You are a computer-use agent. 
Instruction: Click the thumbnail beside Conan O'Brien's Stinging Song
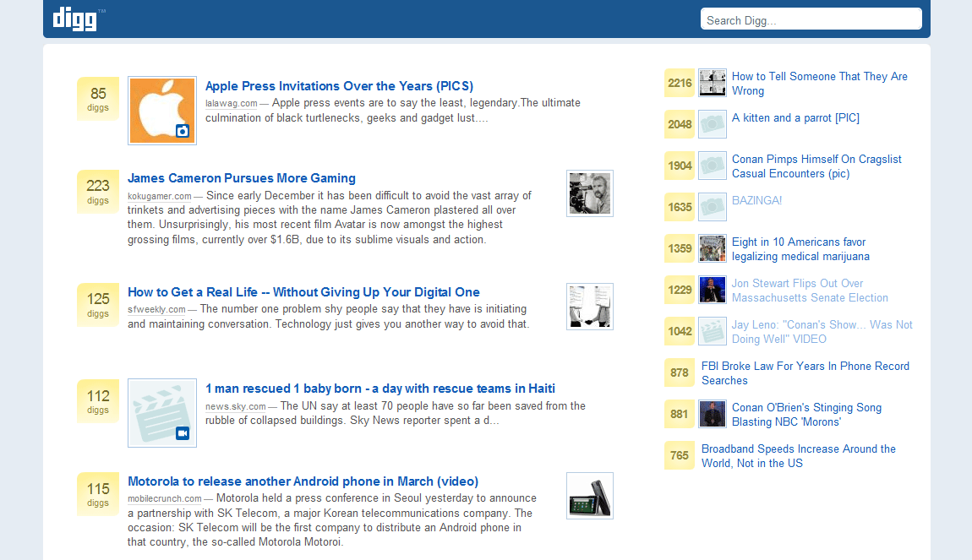(x=713, y=414)
